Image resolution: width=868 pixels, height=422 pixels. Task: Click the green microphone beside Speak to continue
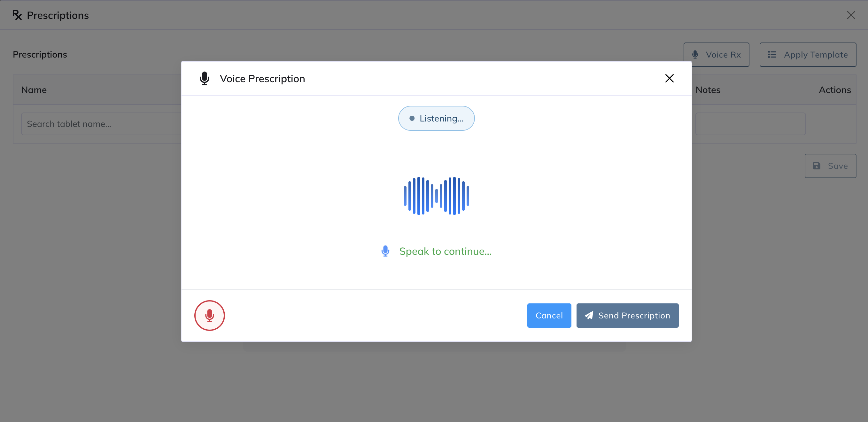point(385,251)
